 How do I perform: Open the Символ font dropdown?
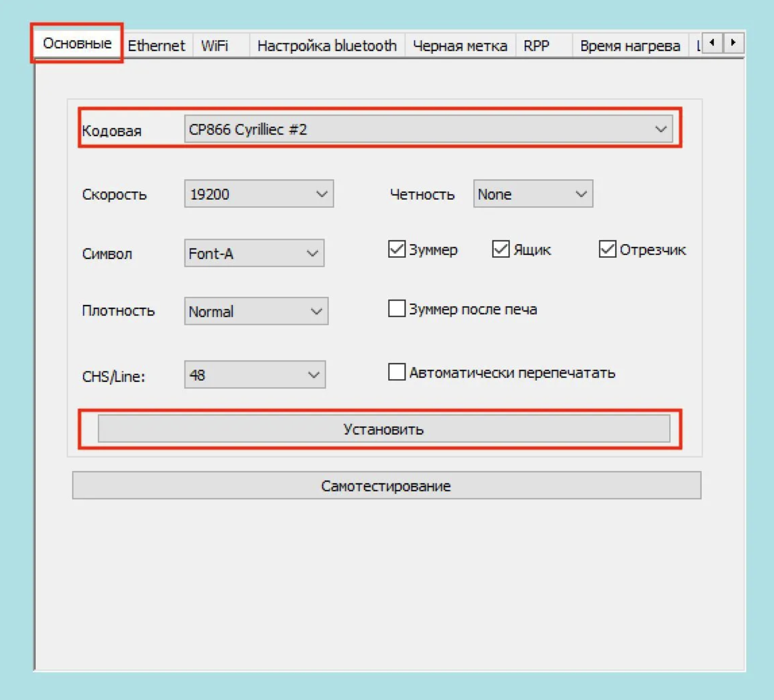(254, 253)
